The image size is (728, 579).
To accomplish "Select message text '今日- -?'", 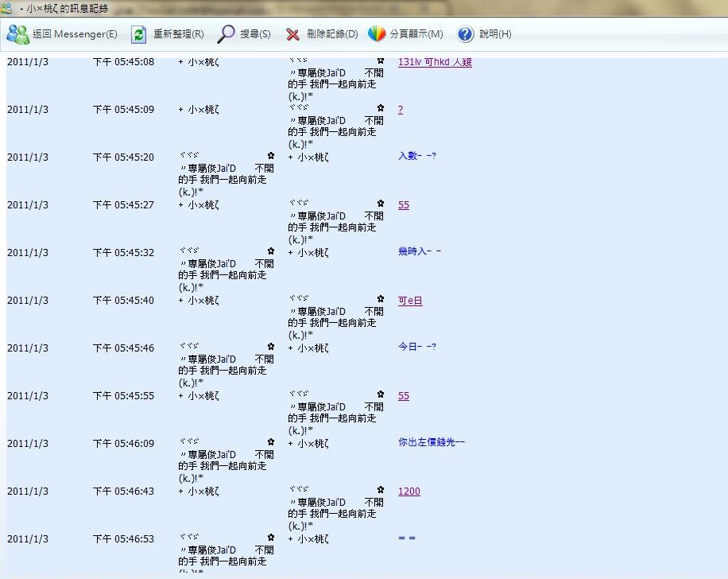I will click(417, 347).
